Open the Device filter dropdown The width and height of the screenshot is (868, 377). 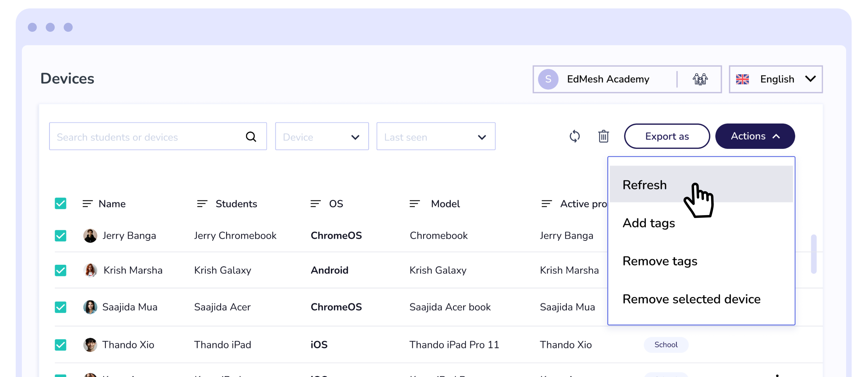pos(322,136)
